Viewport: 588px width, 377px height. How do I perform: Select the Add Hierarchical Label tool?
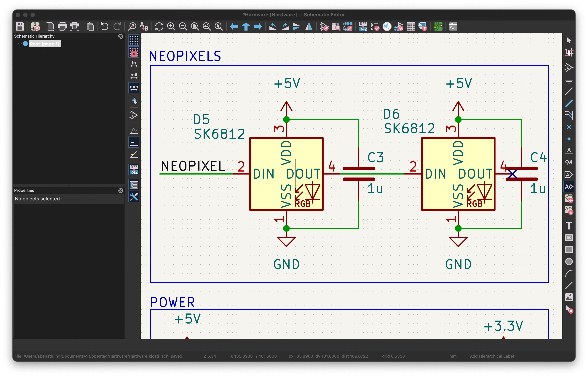[x=569, y=187]
